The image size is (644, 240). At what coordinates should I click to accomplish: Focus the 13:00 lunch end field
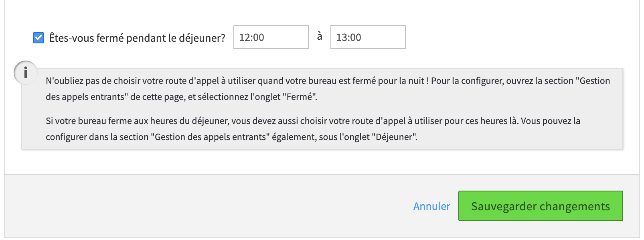368,37
